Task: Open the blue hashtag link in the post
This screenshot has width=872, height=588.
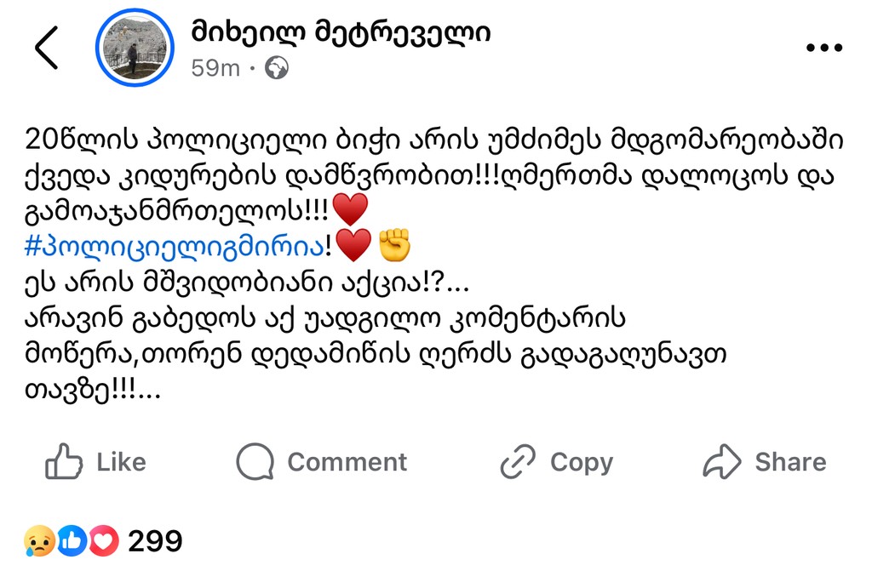Action: click(x=175, y=246)
